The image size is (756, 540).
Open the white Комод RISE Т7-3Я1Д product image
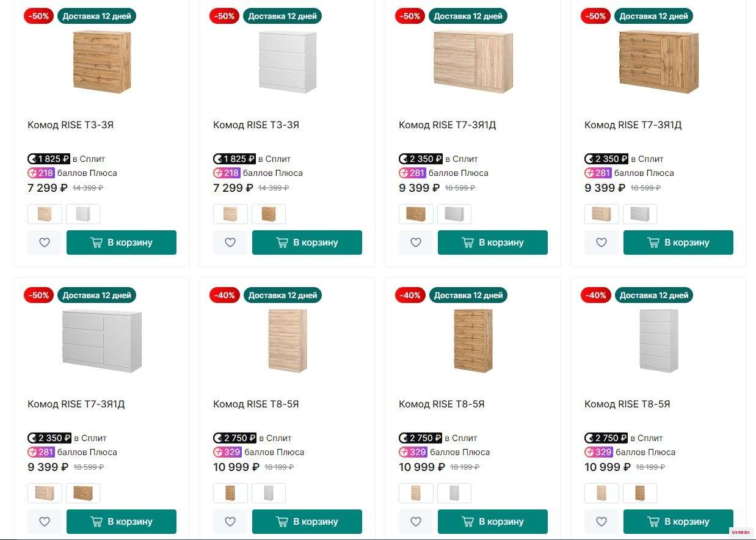point(102,340)
